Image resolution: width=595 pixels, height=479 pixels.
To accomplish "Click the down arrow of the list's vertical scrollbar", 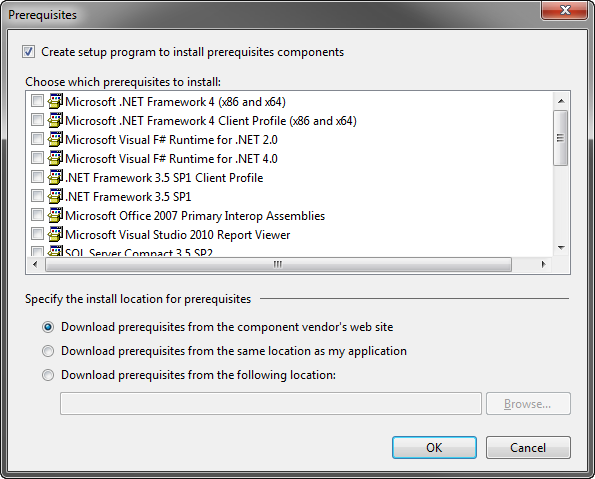I will [x=561, y=248].
